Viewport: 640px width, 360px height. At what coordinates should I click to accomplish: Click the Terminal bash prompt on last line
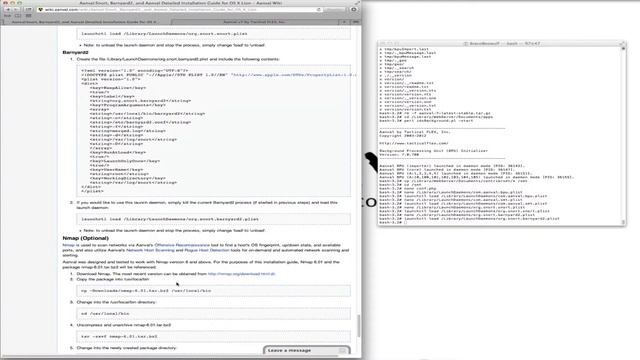pyautogui.click(x=391, y=222)
